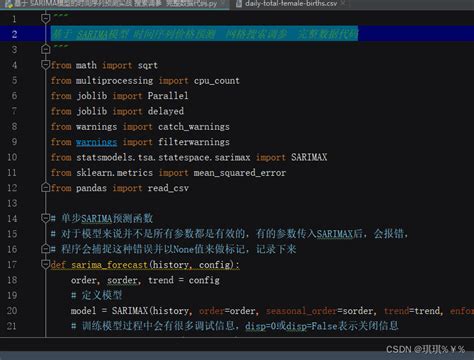Click the highlighted docstring text on line 2

pyautogui.click(x=204, y=34)
